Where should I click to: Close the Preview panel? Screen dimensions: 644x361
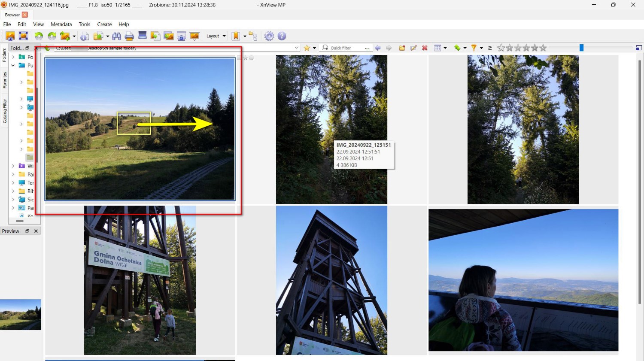pyautogui.click(x=36, y=231)
